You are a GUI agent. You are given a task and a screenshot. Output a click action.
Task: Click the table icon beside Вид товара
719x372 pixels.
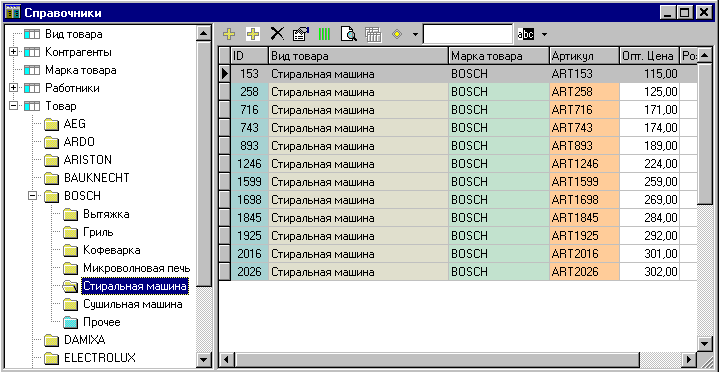(32, 34)
